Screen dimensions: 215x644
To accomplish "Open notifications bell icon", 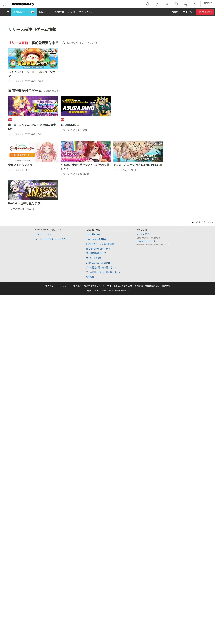I will point(147,4).
